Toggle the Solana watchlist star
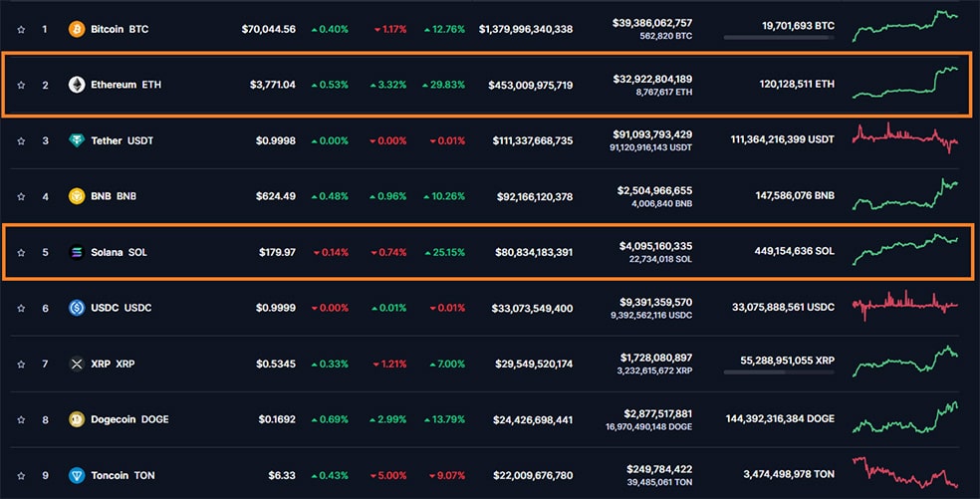The image size is (980, 499). point(21,253)
